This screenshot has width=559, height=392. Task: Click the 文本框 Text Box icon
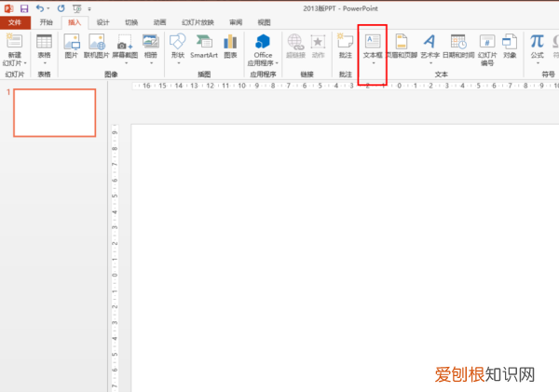tap(373, 41)
